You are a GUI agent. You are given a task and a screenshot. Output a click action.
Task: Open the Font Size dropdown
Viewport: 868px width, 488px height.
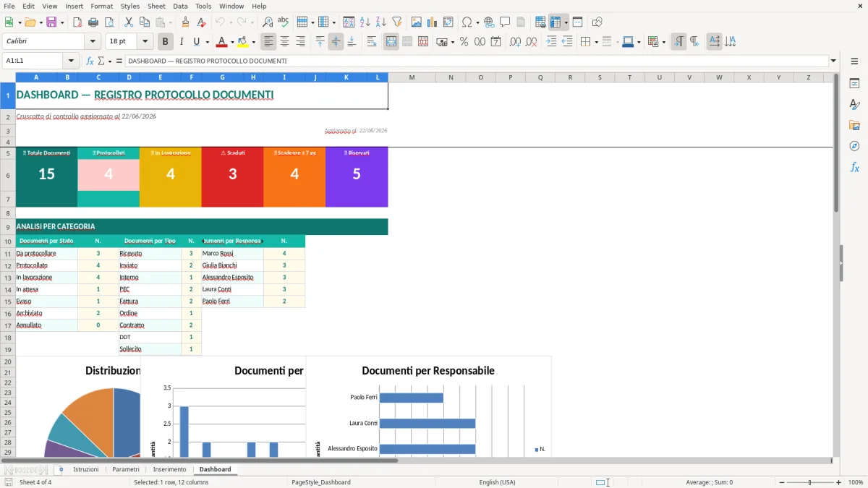click(145, 42)
